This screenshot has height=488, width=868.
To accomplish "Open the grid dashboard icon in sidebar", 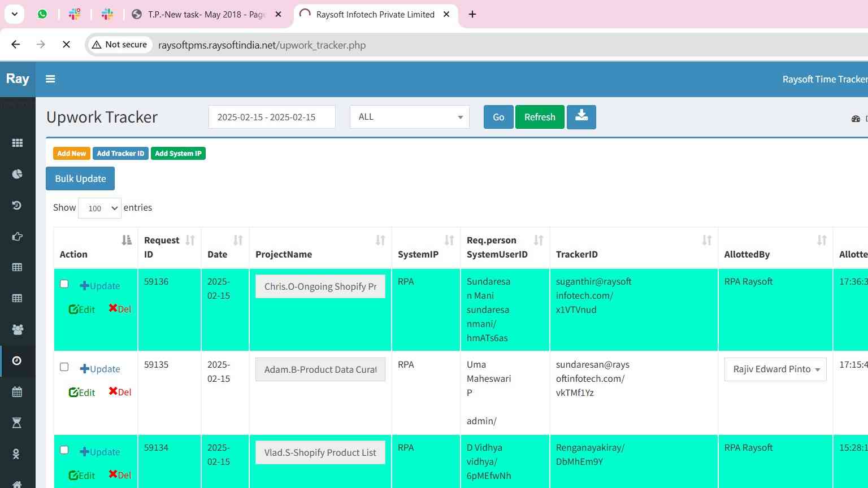I will coord(18,143).
